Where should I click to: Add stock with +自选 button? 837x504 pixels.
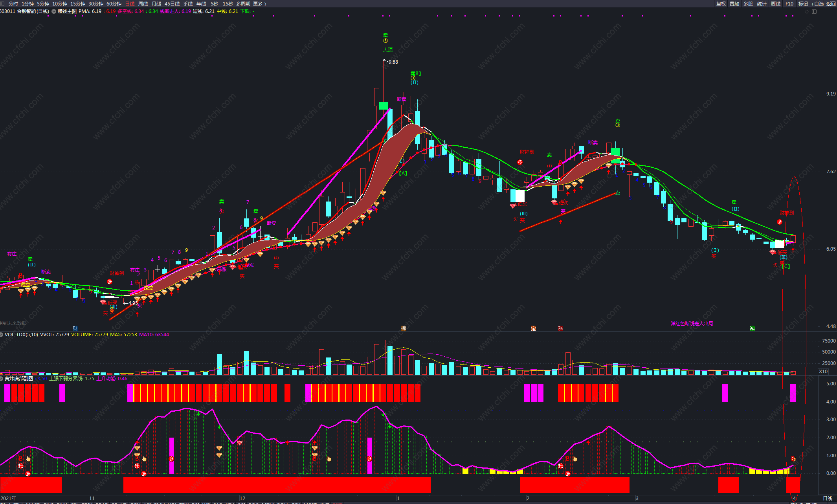[x=817, y=4]
